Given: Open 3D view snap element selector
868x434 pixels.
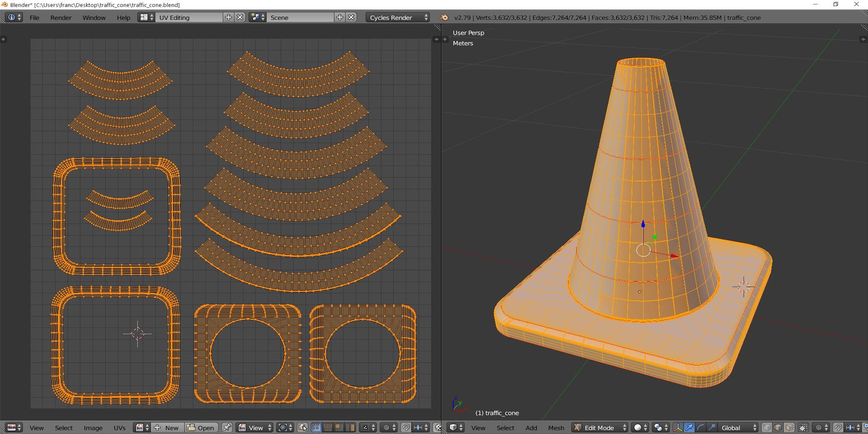Looking at the screenshot, I should [x=853, y=427].
